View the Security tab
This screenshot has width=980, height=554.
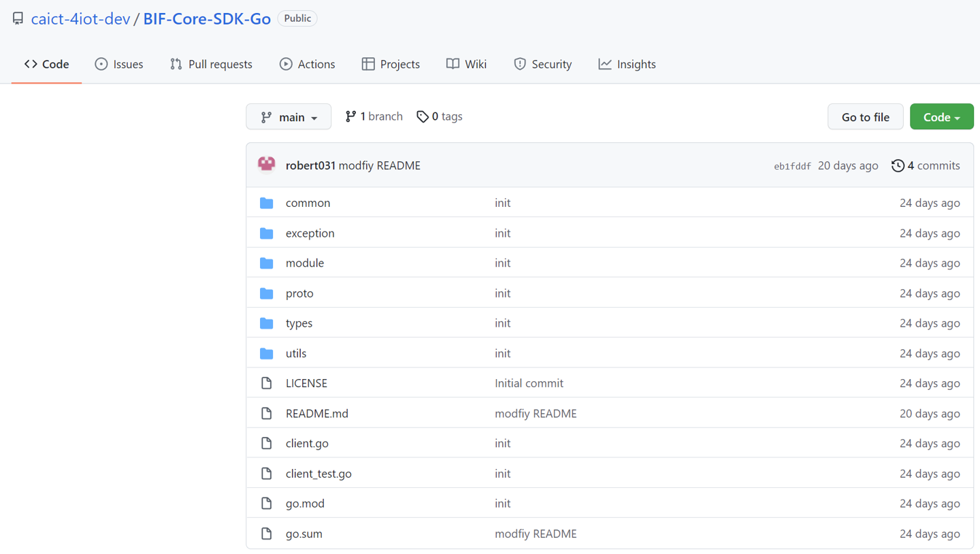pos(542,64)
